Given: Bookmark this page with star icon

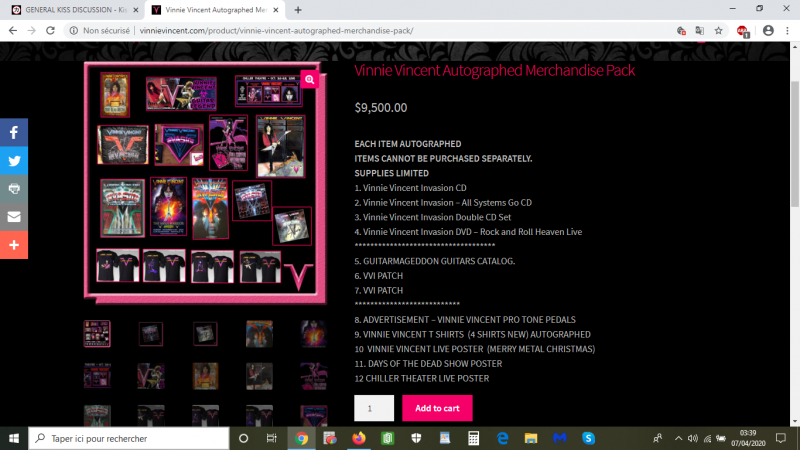Looking at the screenshot, I should 718,30.
